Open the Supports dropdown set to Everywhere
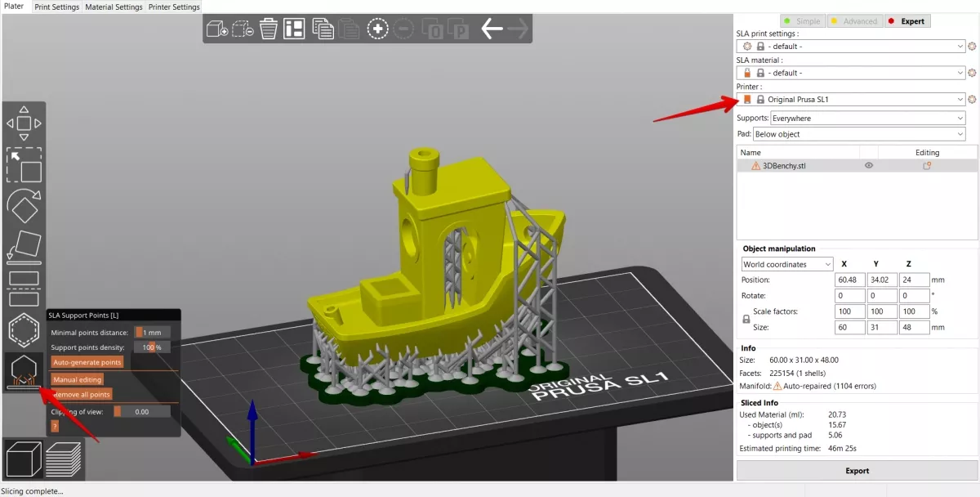The image size is (980, 497). (866, 118)
